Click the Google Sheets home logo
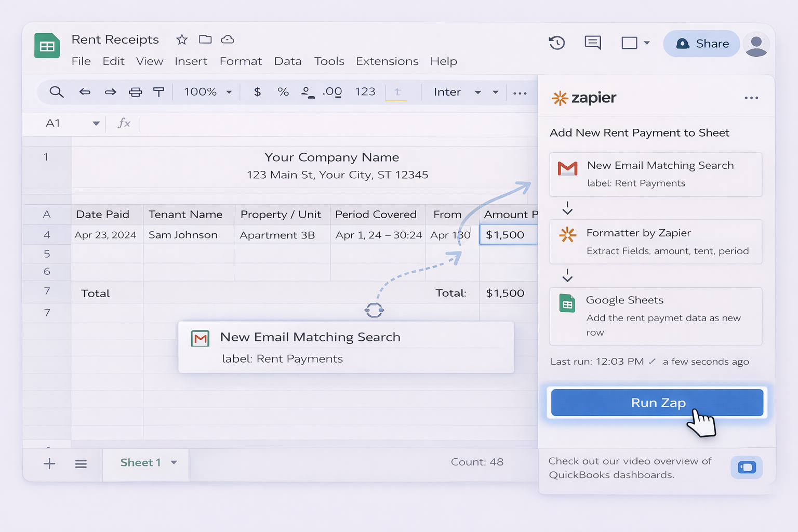798x532 pixels. 47,46
